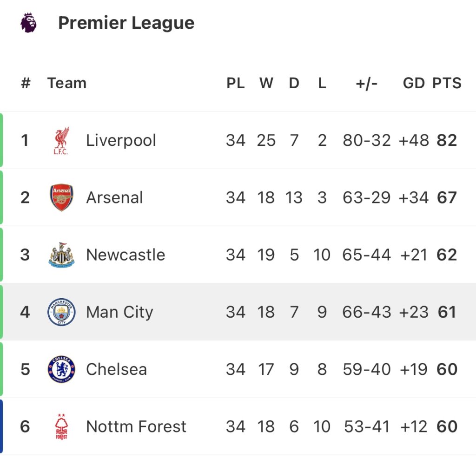Open the Liverpool club crest
This screenshot has width=476, height=458.
tap(62, 140)
